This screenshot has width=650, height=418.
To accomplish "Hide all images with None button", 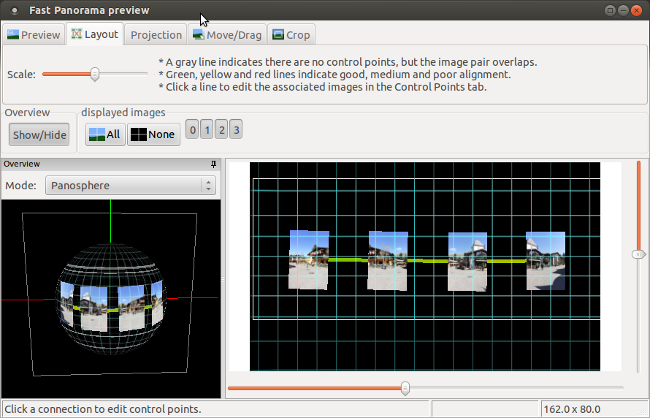I will click(x=153, y=134).
